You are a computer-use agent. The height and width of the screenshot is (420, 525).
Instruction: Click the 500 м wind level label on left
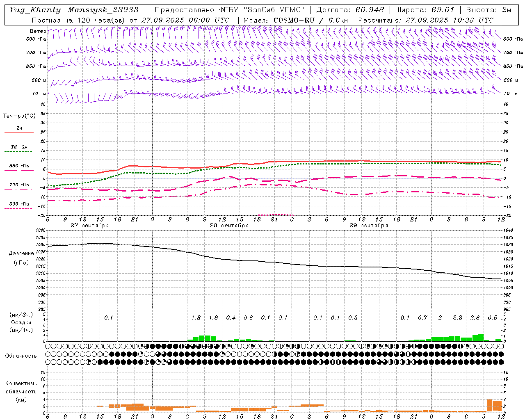pos(39,80)
